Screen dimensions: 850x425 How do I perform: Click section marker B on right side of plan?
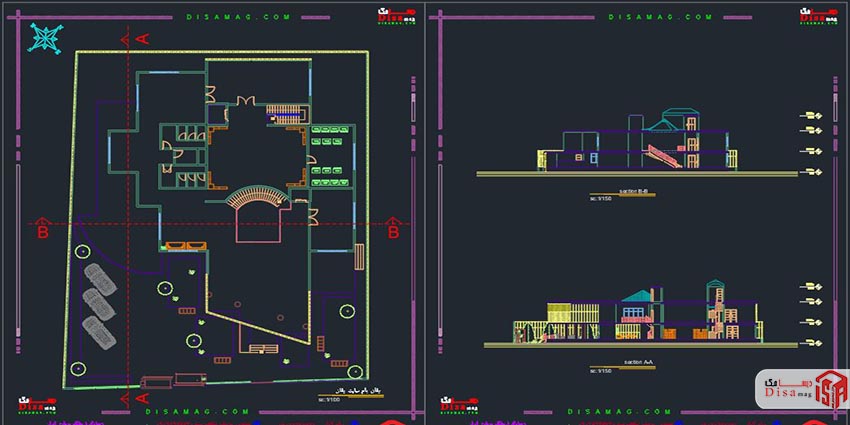393,232
